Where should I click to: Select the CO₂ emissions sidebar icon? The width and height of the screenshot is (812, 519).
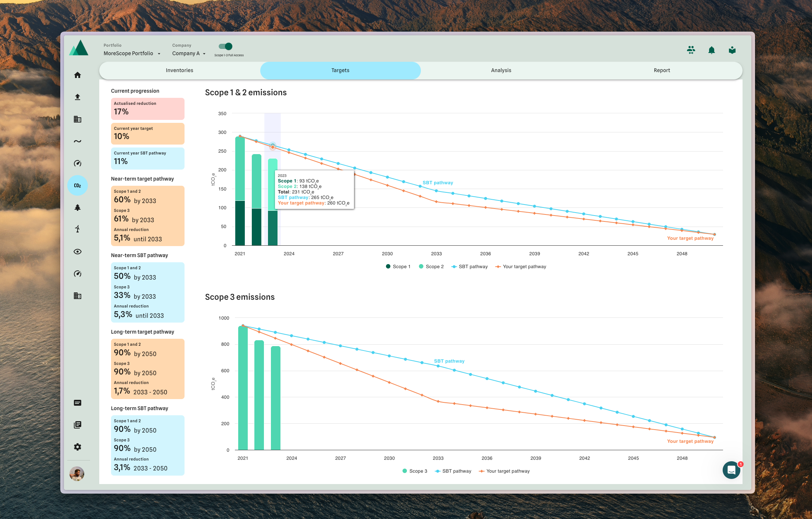point(78,186)
